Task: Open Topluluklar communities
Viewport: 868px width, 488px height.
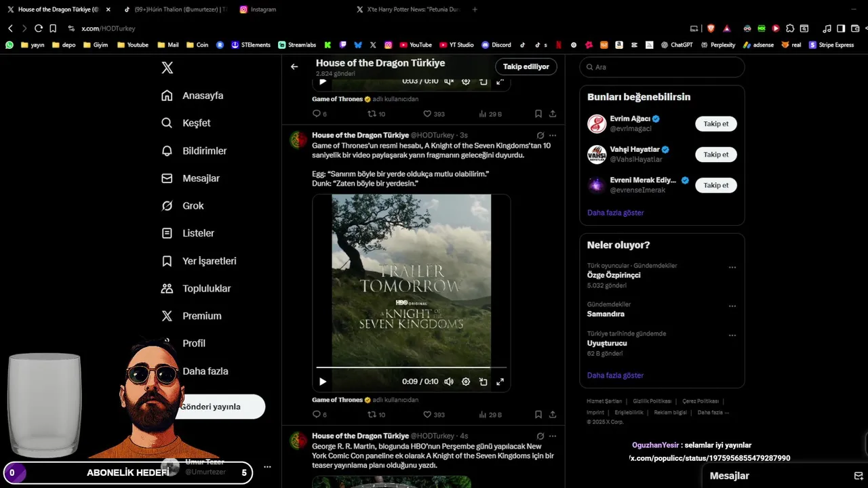Action: coord(196,288)
